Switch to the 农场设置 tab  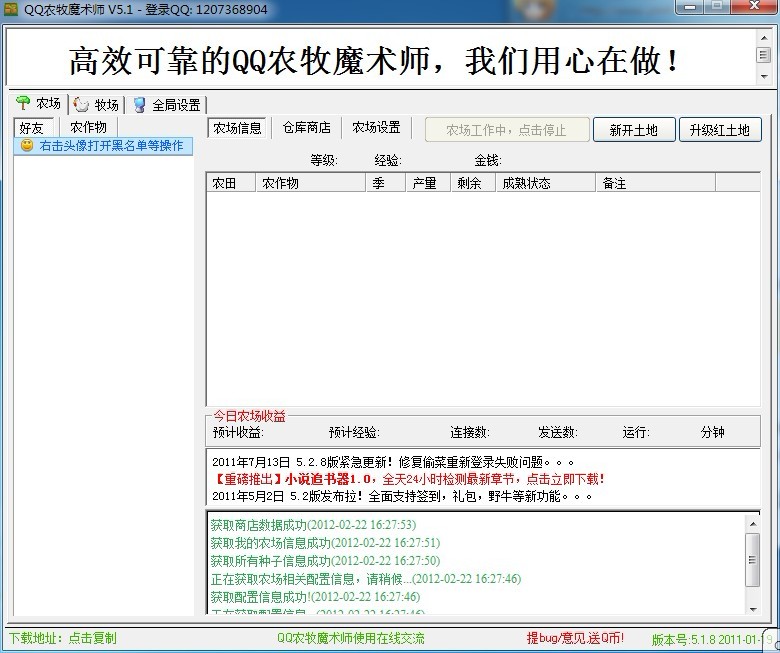coord(376,128)
